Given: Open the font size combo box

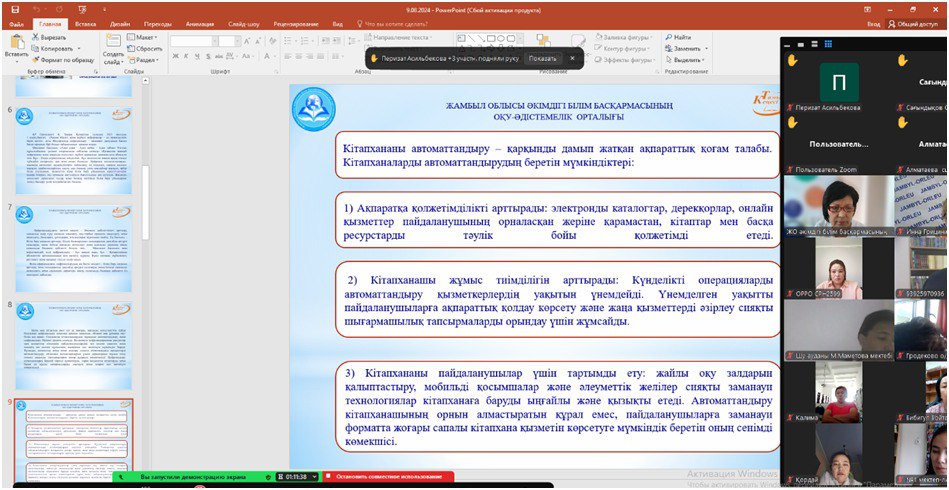Looking at the screenshot, I should point(230,41).
